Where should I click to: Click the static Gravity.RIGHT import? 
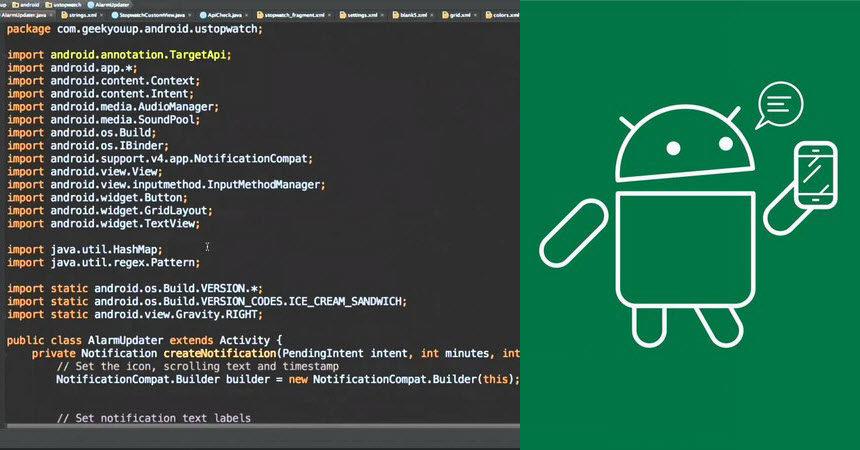135,314
